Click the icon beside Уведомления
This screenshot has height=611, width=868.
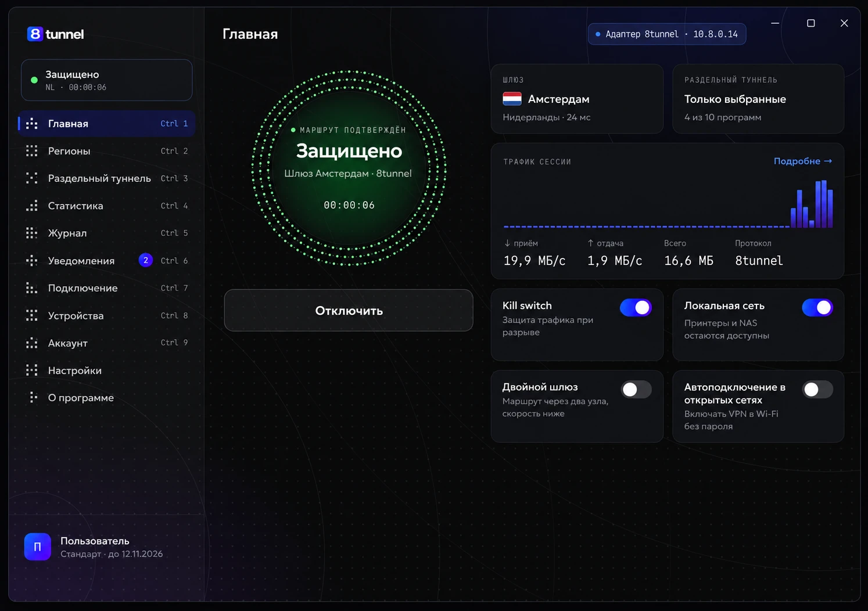(x=32, y=261)
